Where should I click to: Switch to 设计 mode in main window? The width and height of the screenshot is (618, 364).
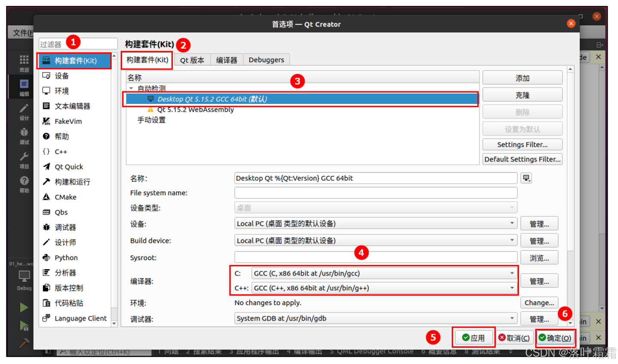click(24, 112)
